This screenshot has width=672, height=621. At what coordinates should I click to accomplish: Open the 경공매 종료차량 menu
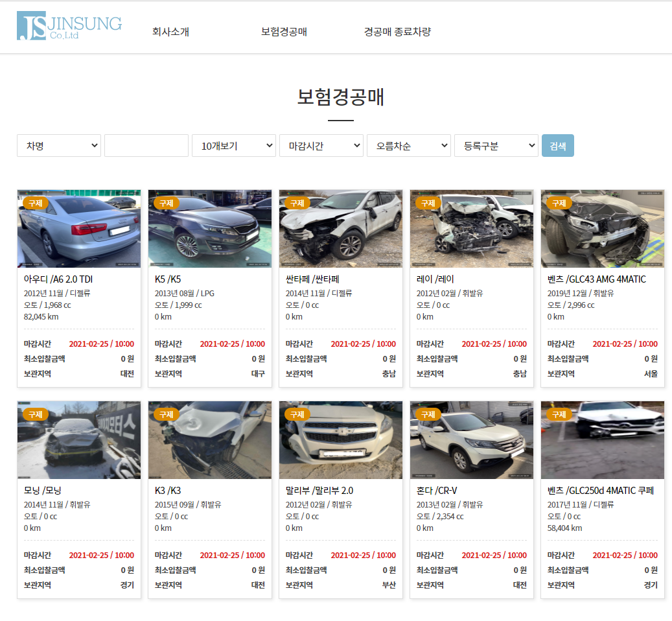click(x=397, y=32)
